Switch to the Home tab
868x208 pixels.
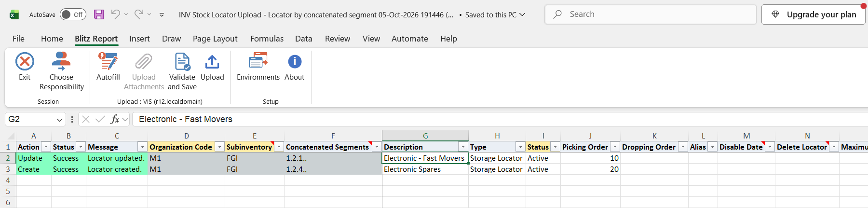click(52, 39)
